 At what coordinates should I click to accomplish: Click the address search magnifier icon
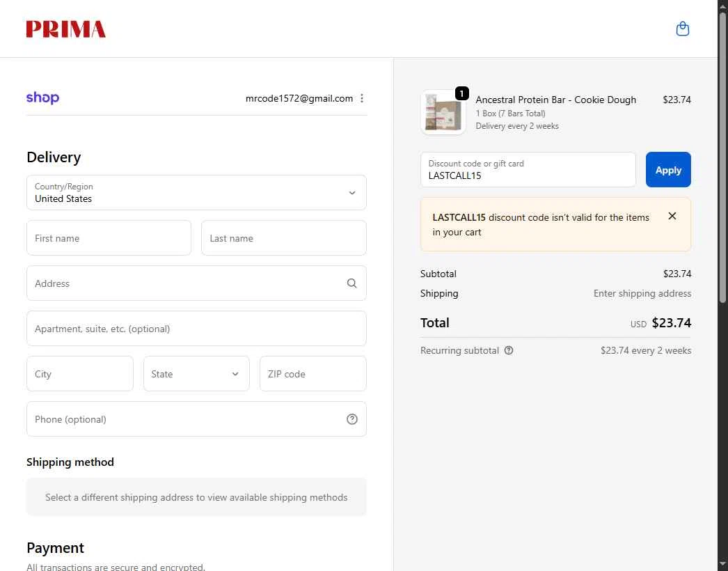(352, 283)
